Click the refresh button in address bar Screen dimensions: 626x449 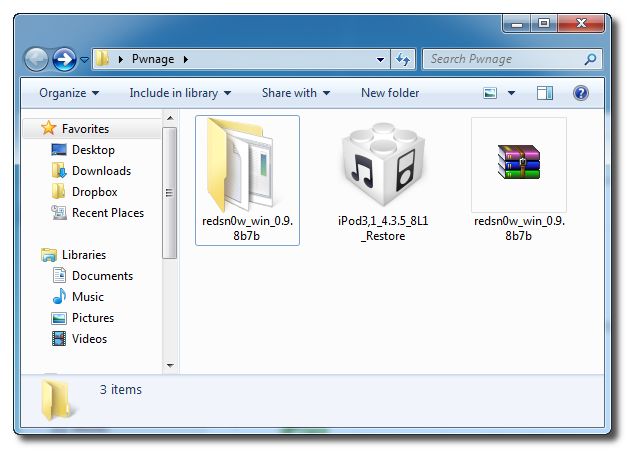pyautogui.click(x=403, y=59)
